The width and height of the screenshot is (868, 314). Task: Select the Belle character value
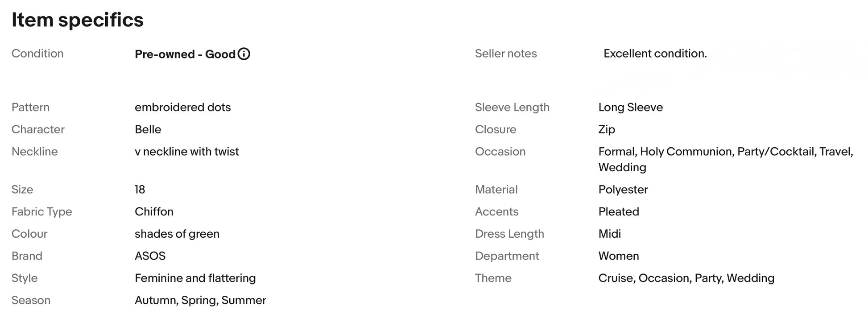[148, 129]
